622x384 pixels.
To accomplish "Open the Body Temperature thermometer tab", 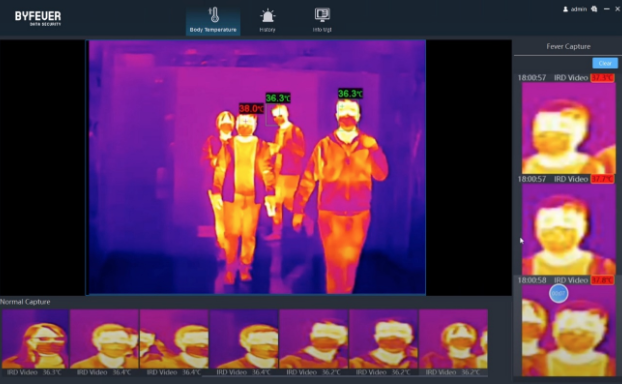I will pos(213,20).
